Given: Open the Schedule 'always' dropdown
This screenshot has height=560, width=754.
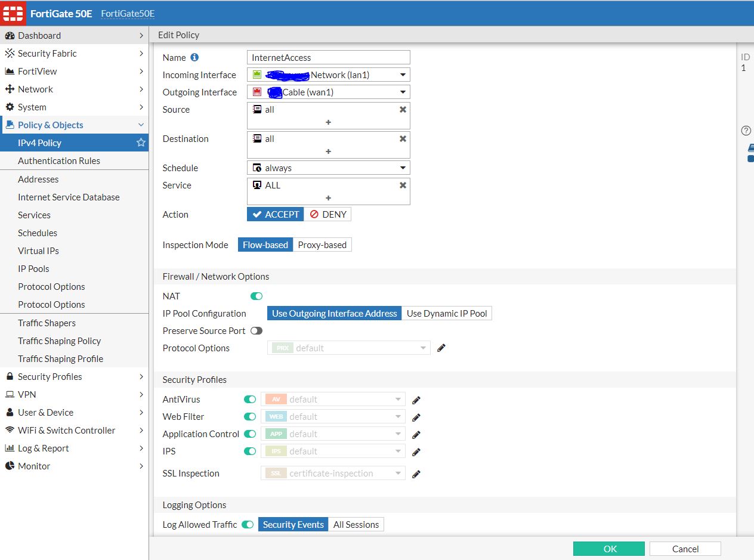Looking at the screenshot, I should tap(328, 168).
